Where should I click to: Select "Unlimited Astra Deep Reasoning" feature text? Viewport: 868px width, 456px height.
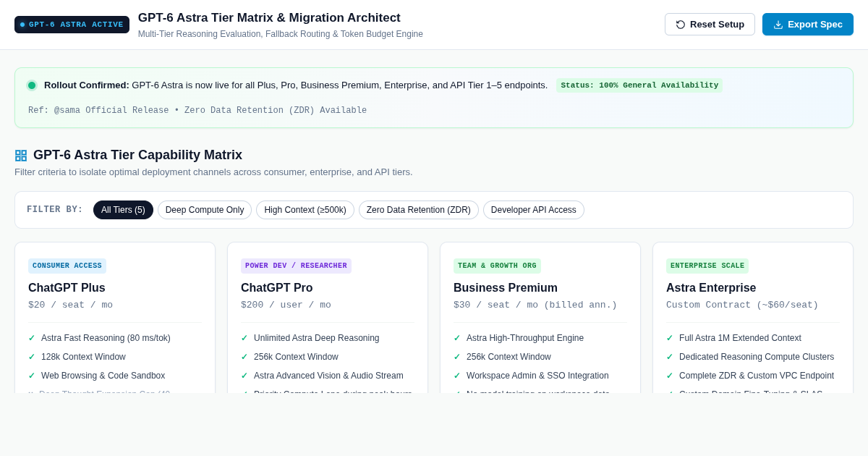tap(316, 338)
